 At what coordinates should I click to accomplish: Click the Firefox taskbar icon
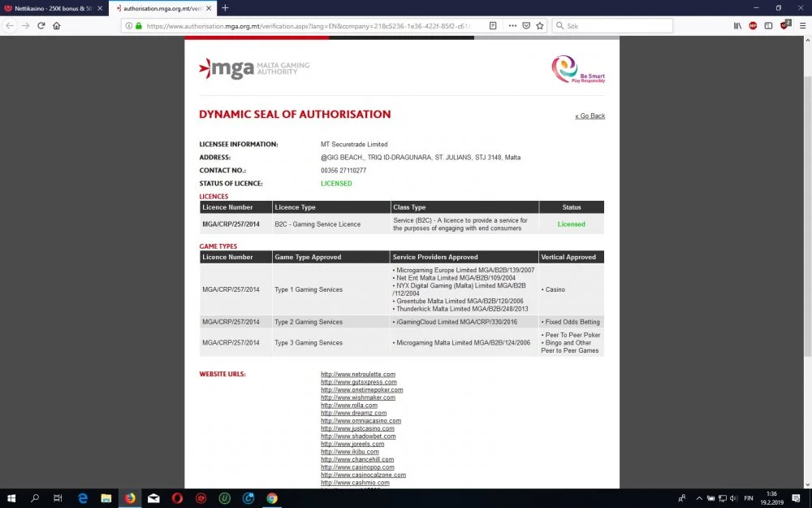click(129, 498)
